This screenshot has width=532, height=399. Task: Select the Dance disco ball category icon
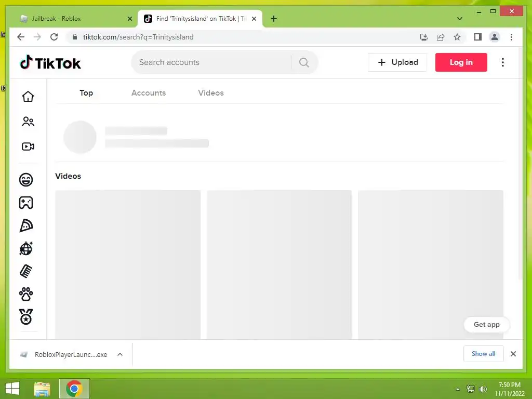click(26, 248)
